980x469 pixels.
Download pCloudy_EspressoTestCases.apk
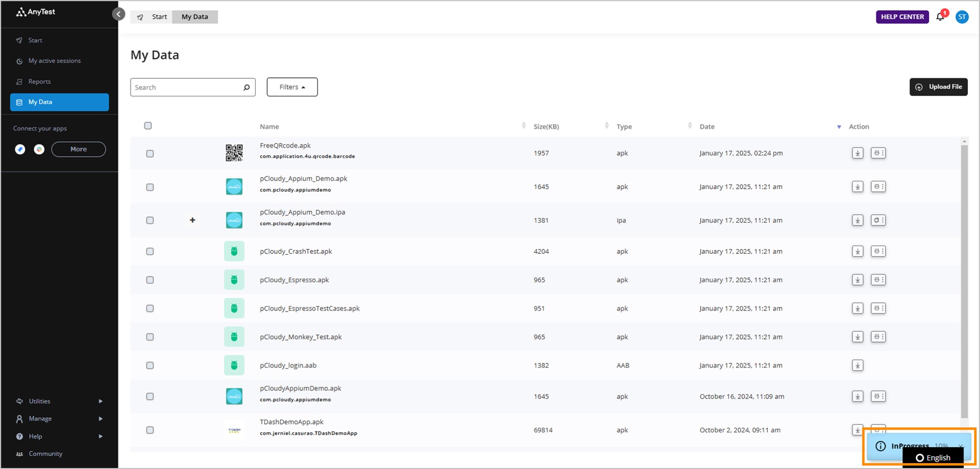coord(857,308)
